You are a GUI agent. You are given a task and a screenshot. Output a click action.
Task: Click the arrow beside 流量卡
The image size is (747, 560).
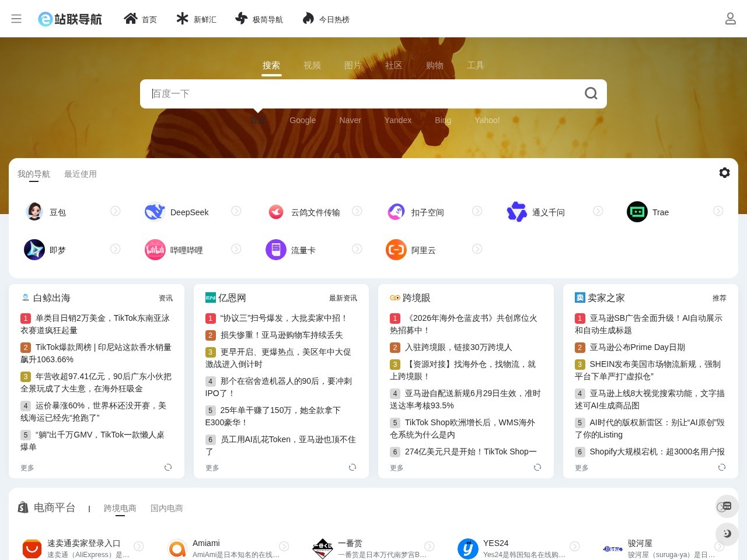[x=357, y=249]
